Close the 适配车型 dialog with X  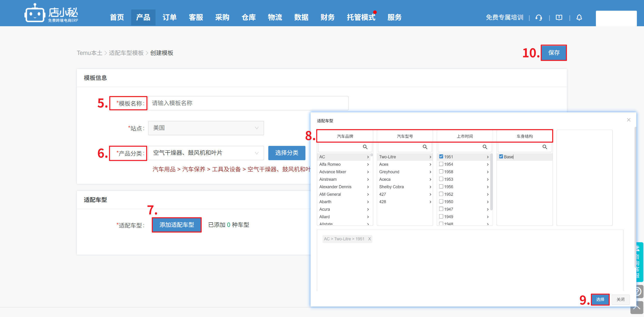coord(628,120)
